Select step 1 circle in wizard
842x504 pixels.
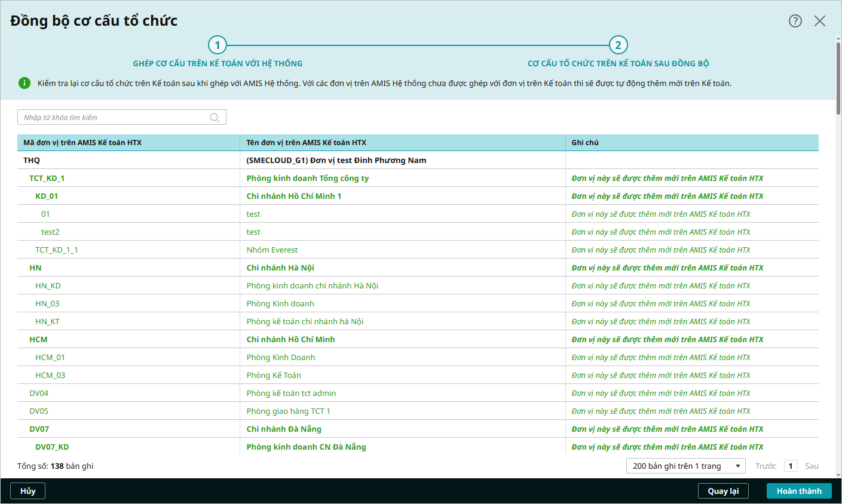(218, 45)
